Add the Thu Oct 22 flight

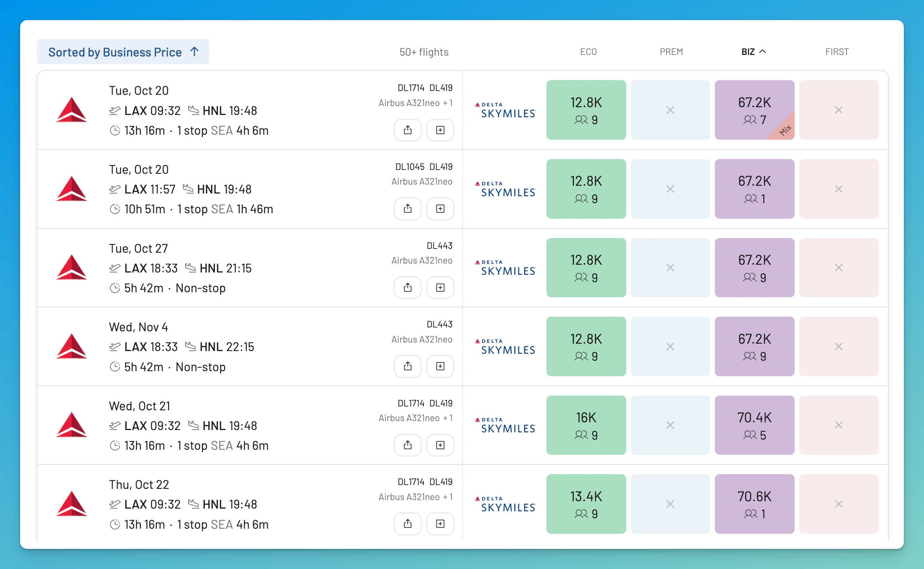point(440,524)
